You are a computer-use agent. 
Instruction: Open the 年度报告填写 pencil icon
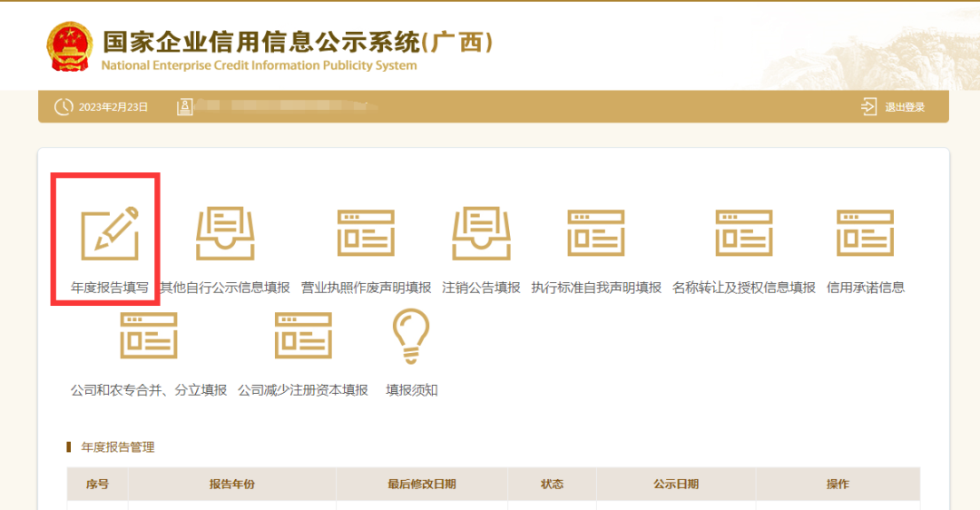110,232
